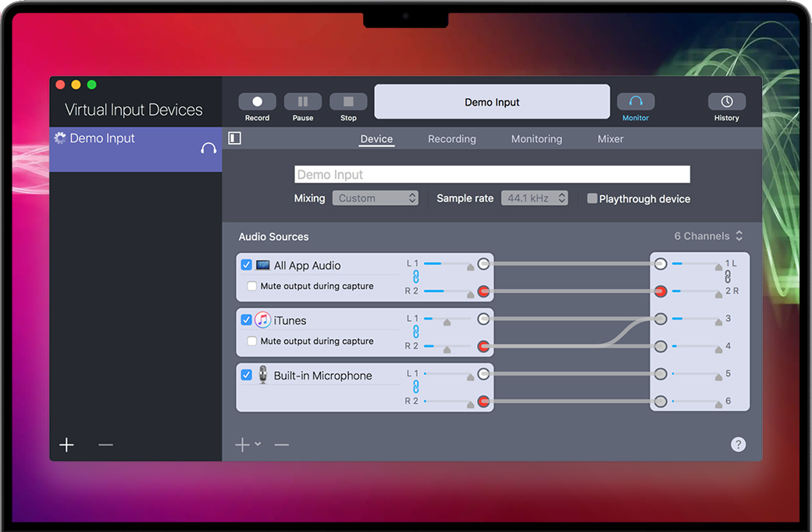Open the Mixing dropdown

pos(376,198)
